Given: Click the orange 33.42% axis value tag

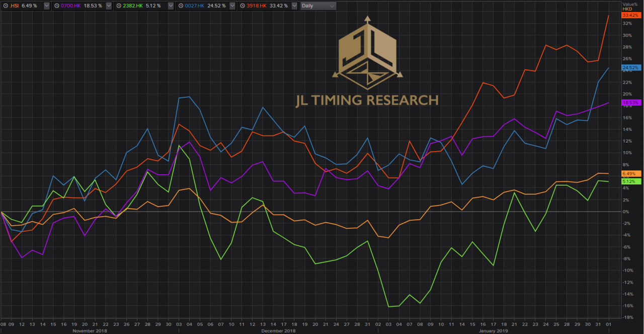Looking at the screenshot, I should point(630,16).
